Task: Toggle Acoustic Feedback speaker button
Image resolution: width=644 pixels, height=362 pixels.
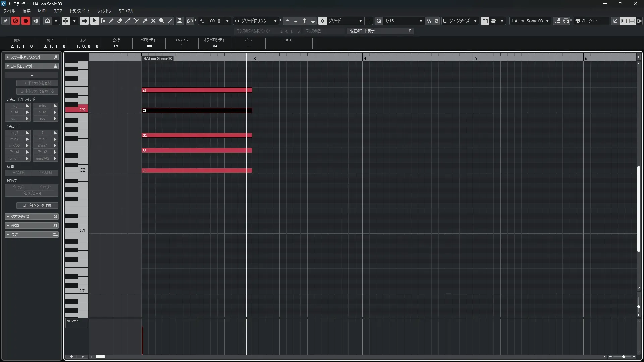Action: pyautogui.click(x=84, y=21)
